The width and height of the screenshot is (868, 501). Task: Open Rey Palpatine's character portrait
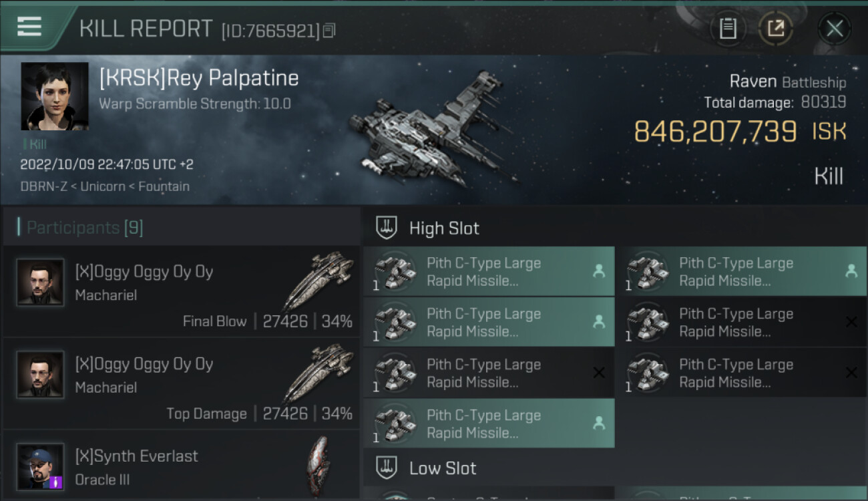55,96
